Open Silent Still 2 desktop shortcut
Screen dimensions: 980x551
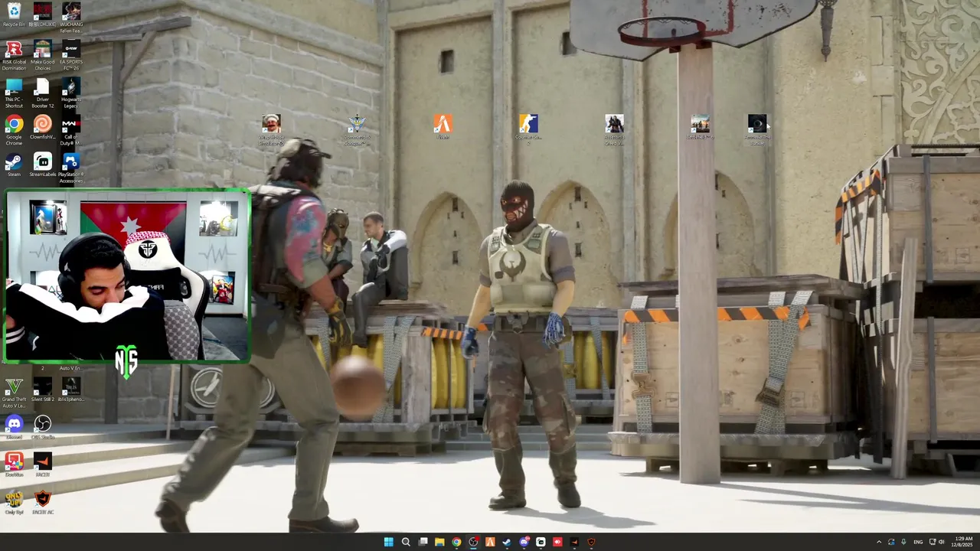coord(43,390)
